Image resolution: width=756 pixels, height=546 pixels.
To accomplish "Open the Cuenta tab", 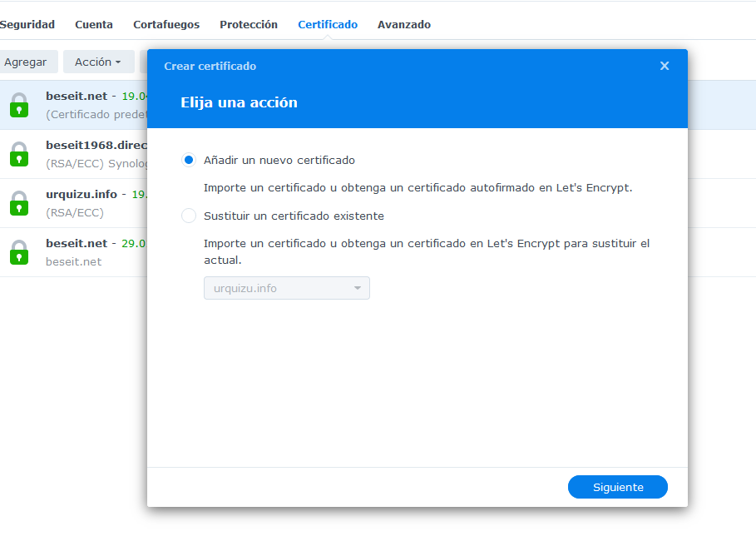I will pos(94,25).
